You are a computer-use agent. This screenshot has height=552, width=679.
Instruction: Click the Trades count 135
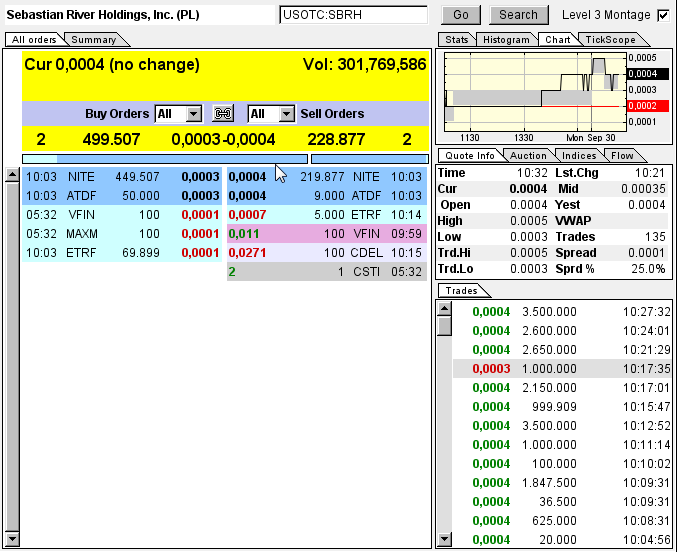tap(655, 237)
